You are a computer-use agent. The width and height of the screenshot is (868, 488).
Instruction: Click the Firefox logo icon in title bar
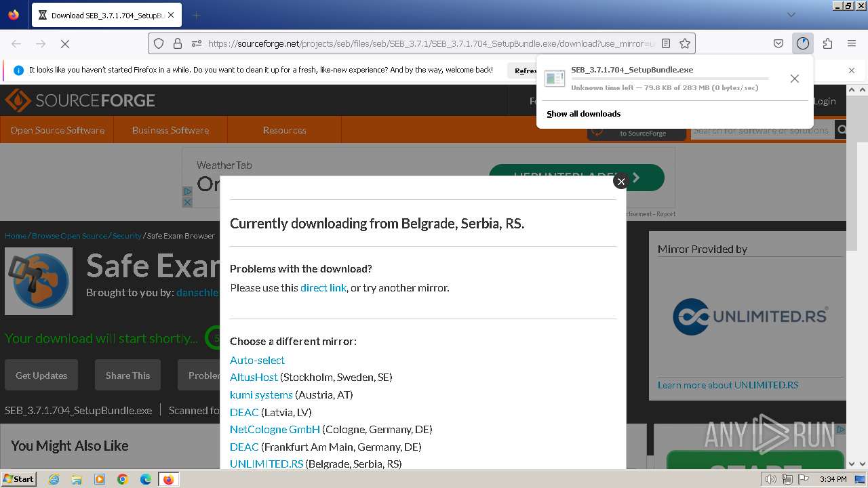(14, 15)
